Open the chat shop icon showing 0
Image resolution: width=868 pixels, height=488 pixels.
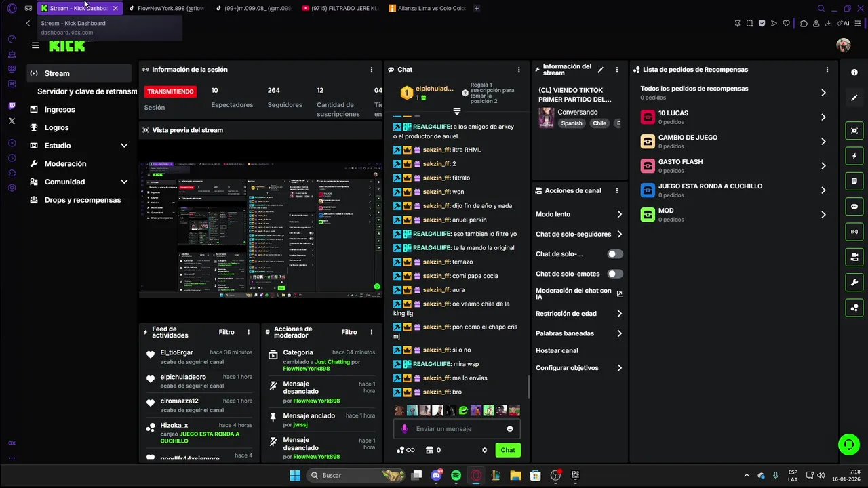click(x=433, y=450)
